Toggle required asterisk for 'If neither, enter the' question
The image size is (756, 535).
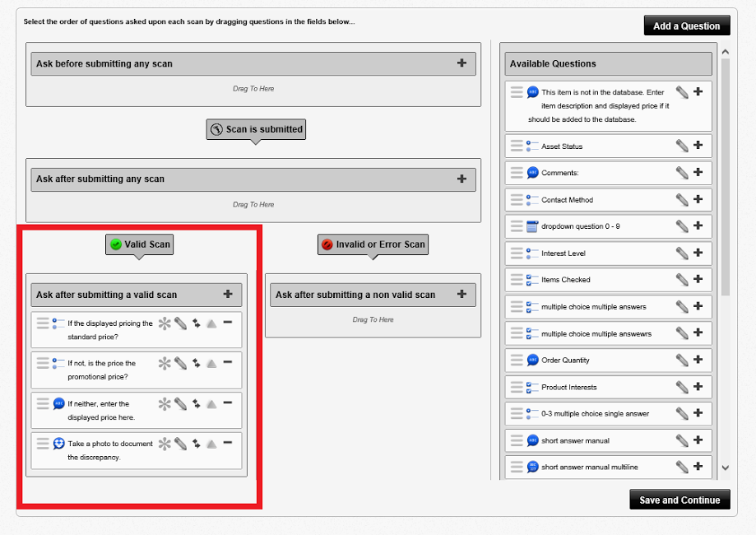[165, 404]
